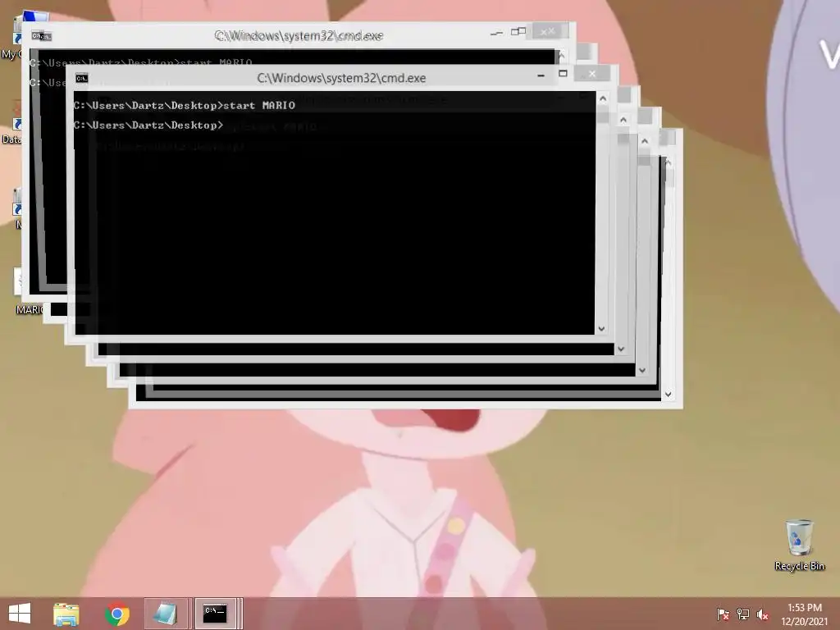
Task: Click front cmd window scroll up arrow
Action: pos(603,98)
